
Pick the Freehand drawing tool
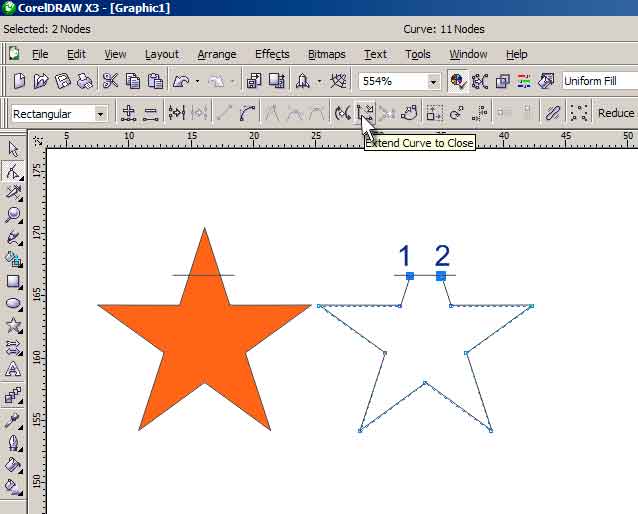click(13, 237)
